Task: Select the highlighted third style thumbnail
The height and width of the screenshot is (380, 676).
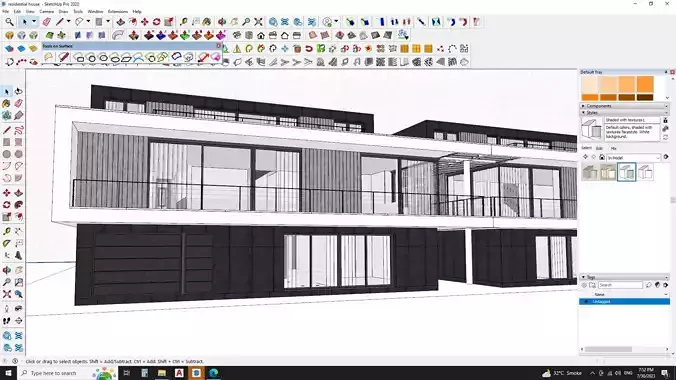Action: (x=626, y=172)
